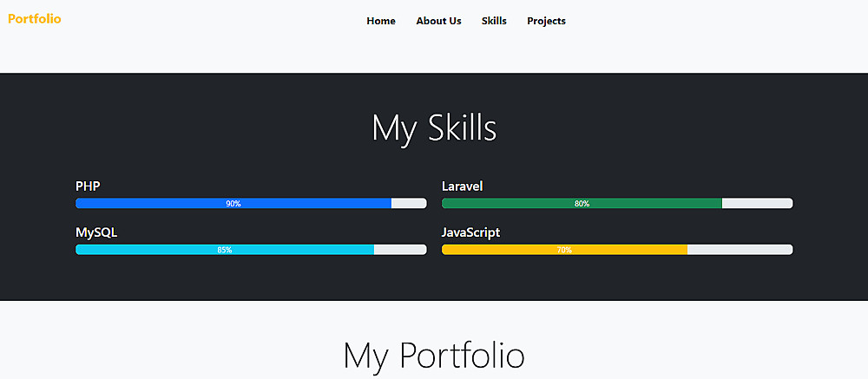Image resolution: width=868 pixels, height=379 pixels.
Task: Click the PHP skill label
Action: point(88,186)
